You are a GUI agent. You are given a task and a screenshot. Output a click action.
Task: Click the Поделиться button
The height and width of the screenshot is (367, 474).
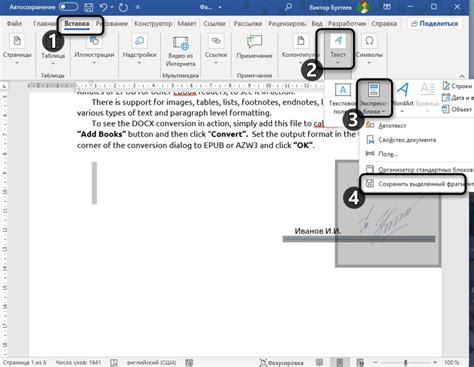pos(434,23)
